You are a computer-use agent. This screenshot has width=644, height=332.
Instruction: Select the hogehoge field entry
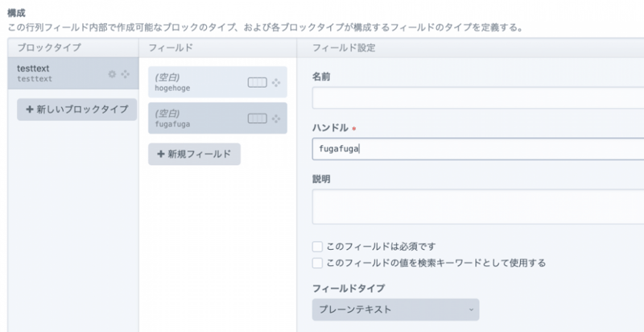pos(193,82)
